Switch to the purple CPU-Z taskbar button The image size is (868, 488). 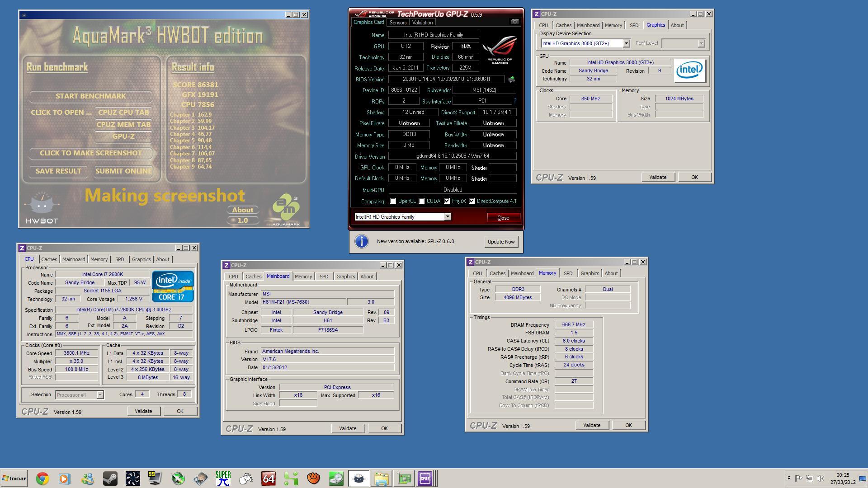tap(425, 479)
